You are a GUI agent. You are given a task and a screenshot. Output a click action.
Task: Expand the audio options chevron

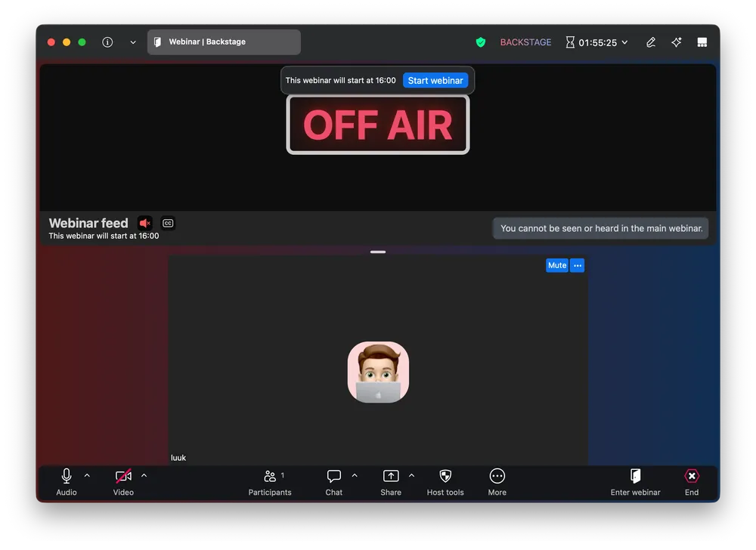point(85,476)
